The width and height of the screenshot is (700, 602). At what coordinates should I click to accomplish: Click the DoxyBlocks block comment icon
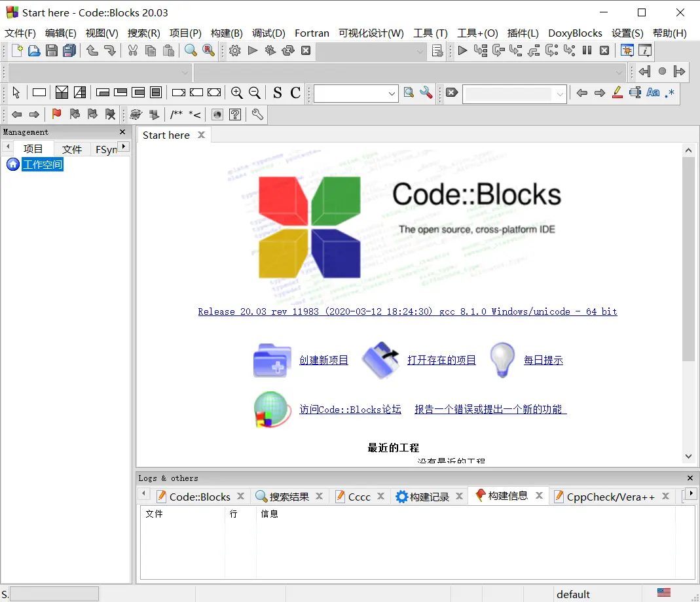pos(176,115)
